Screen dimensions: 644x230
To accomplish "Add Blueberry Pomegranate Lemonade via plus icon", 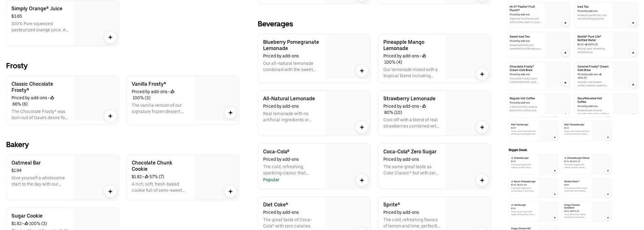I will [362, 71].
